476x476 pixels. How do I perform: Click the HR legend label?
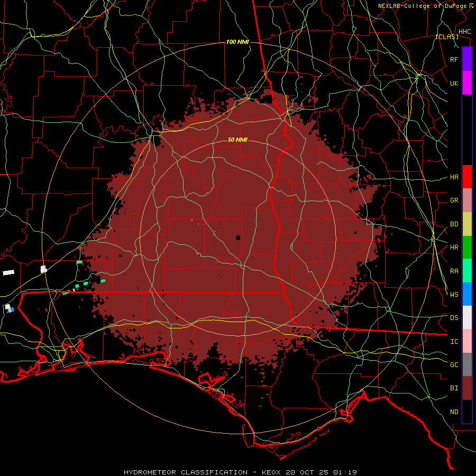pyautogui.click(x=454, y=248)
